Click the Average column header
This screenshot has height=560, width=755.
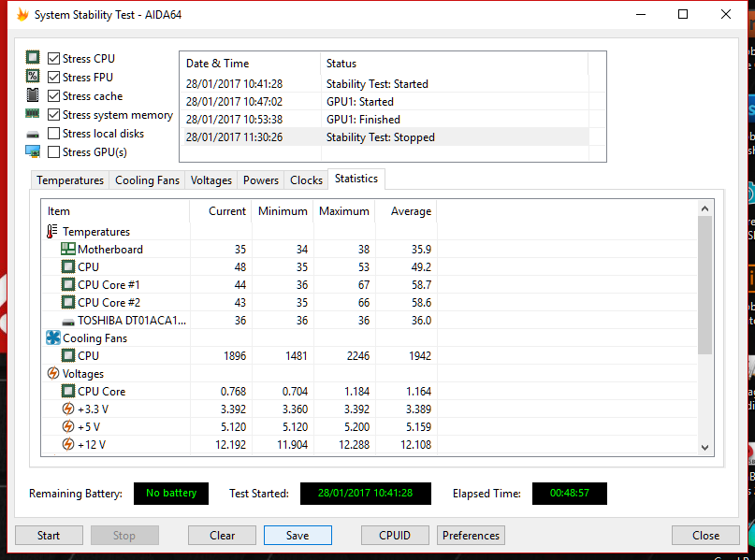pyautogui.click(x=405, y=211)
